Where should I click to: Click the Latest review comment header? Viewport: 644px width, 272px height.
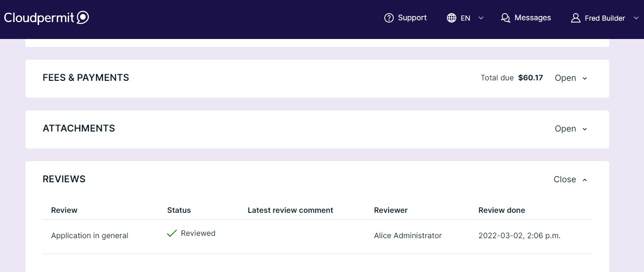point(290,210)
